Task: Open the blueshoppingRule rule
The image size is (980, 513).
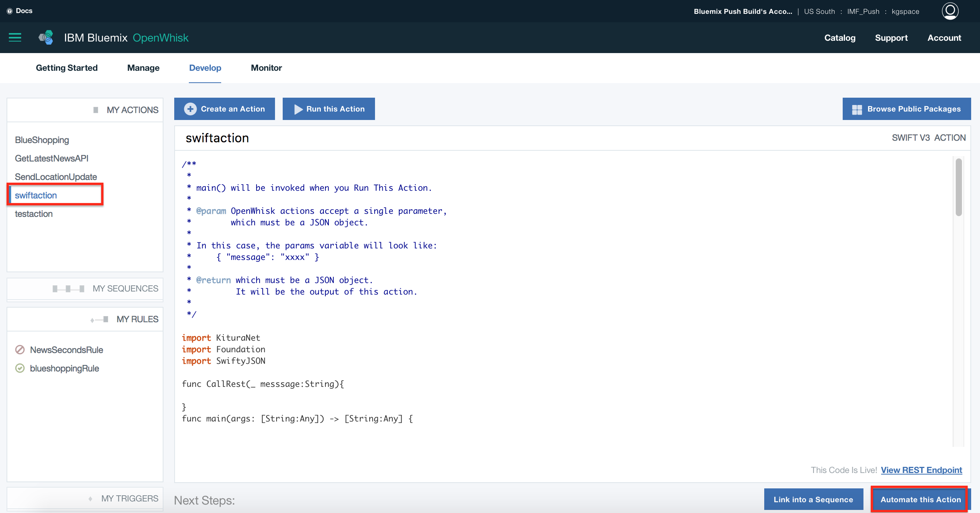Action: pyautogui.click(x=65, y=368)
